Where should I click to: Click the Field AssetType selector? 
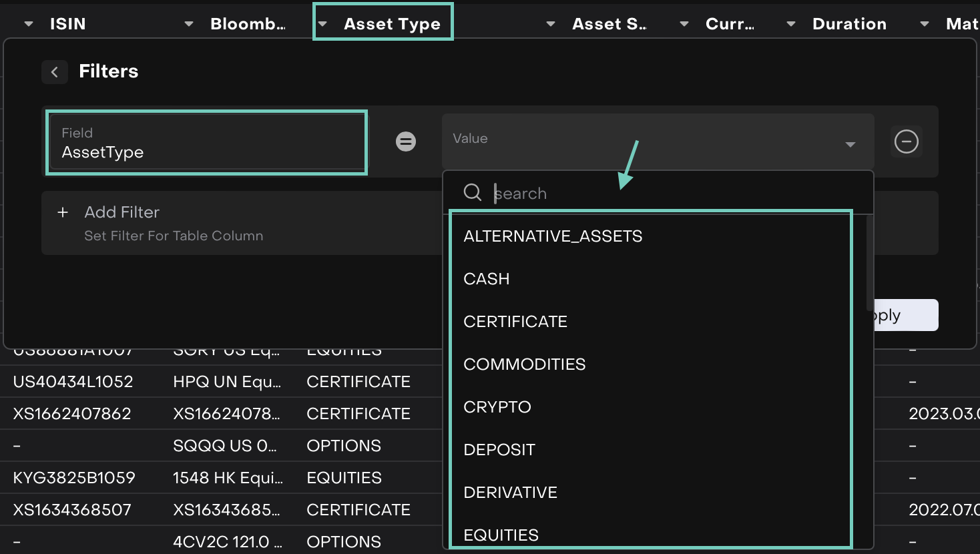coord(206,143)
